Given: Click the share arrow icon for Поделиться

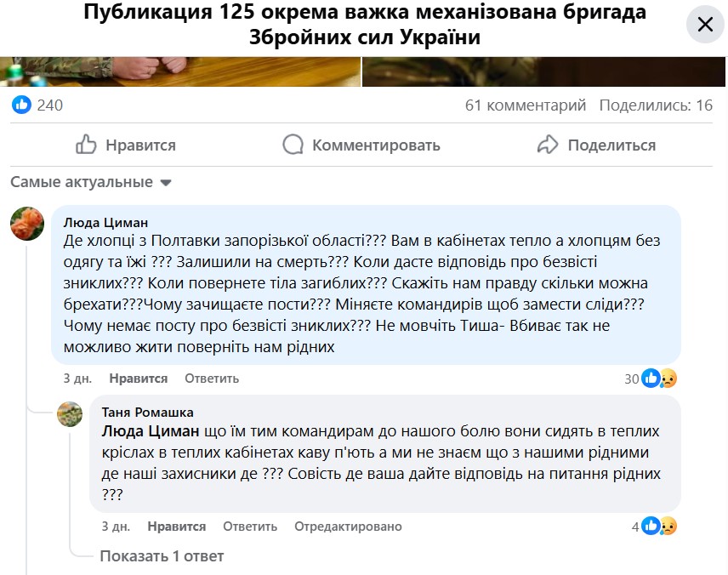Looking at the screenshot, I should 548,145.
